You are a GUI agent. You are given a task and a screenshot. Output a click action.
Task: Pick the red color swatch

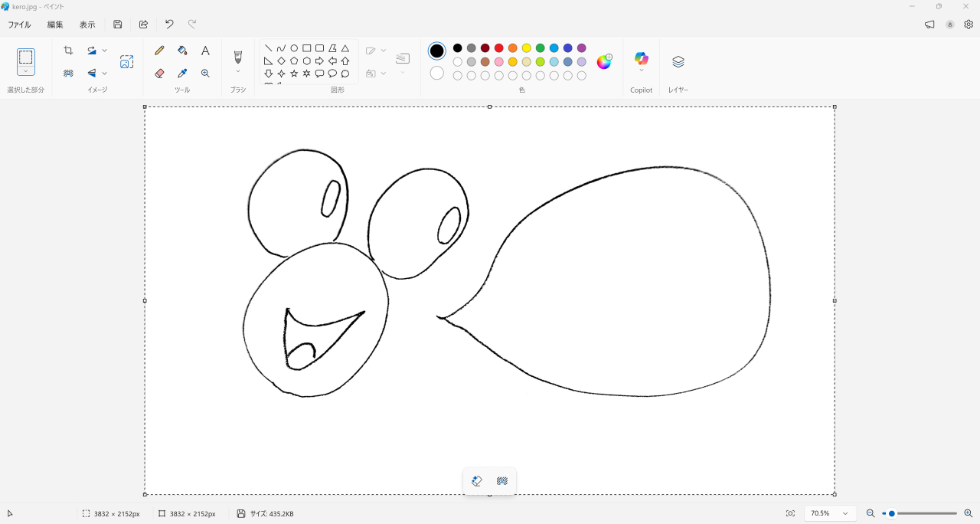tap(499, 48)
